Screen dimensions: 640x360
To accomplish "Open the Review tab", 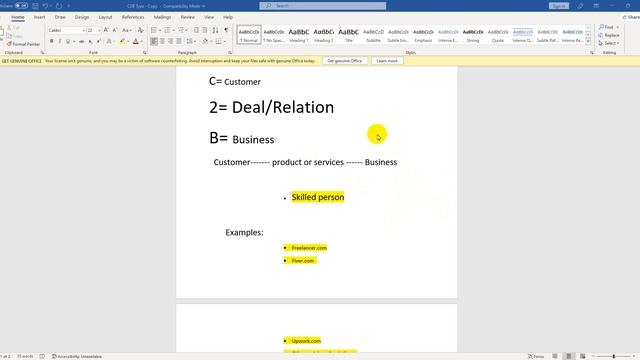I will coord(187,17).
